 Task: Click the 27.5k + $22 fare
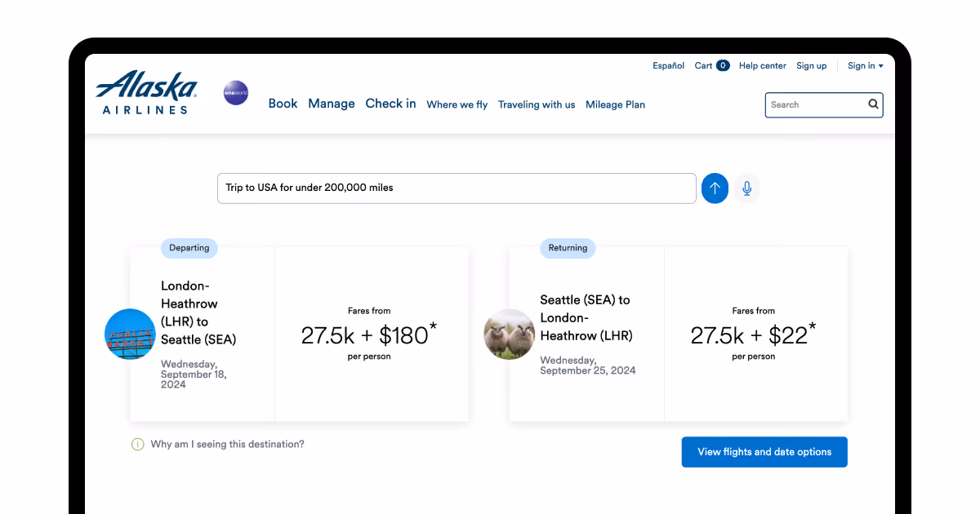pos(753,335)
